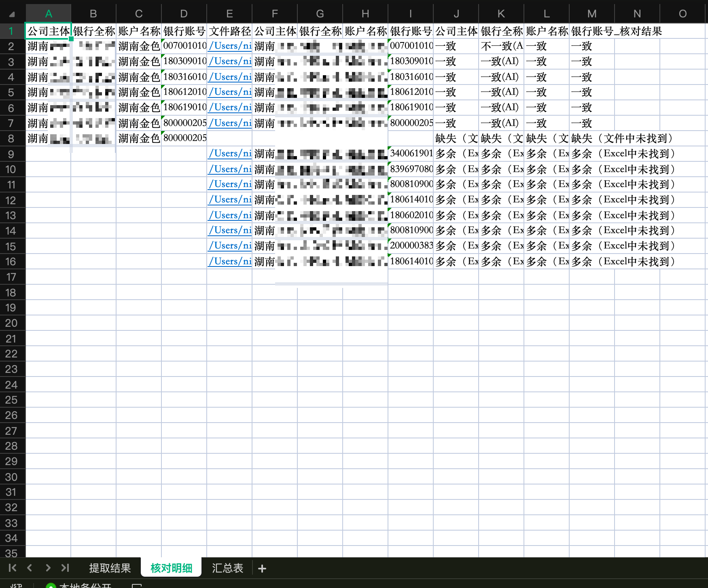Image resolution: width=708 pixels, height=588 pixels.
Task: Open the 汇总表 sheet tab
Action: [227, 568]
